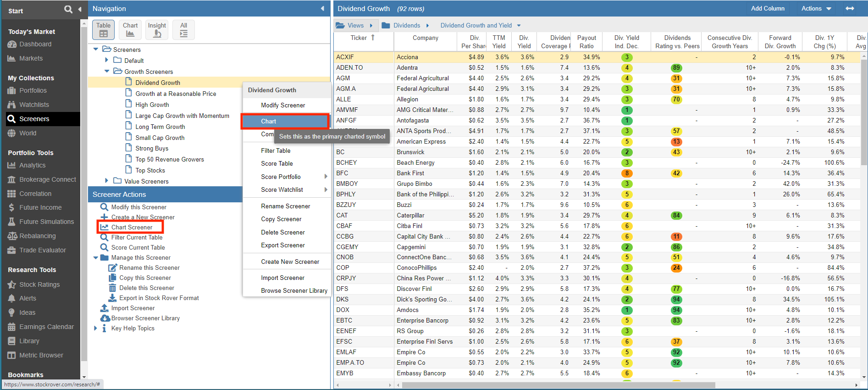Open Metric Browser

coord(41,355)
